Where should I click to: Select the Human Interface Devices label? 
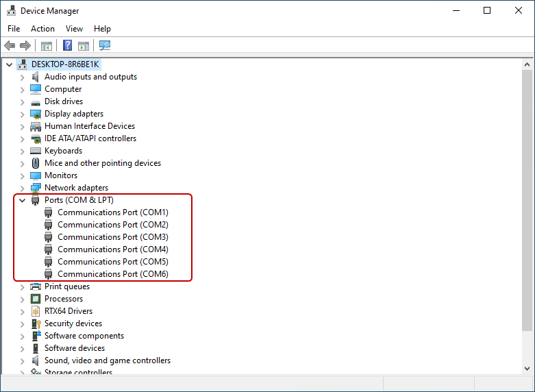[x=90, y=126]
